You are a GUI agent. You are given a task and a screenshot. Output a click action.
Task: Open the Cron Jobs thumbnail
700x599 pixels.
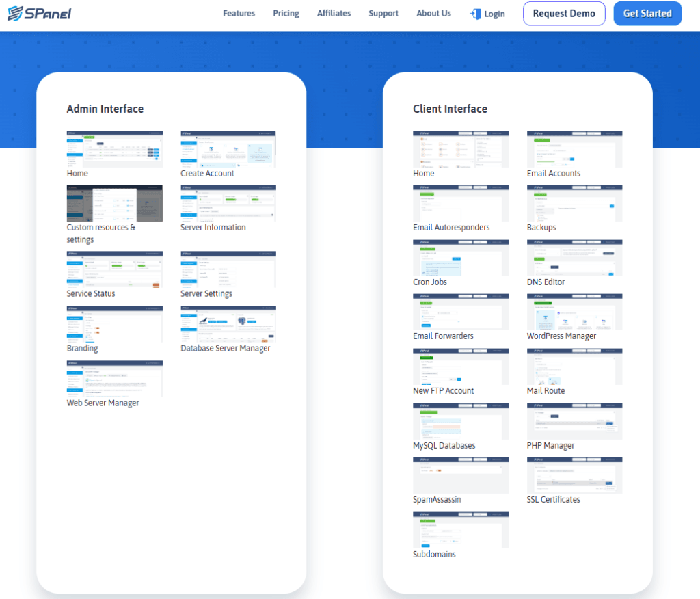pyautogui.click(x=461, y=258)
